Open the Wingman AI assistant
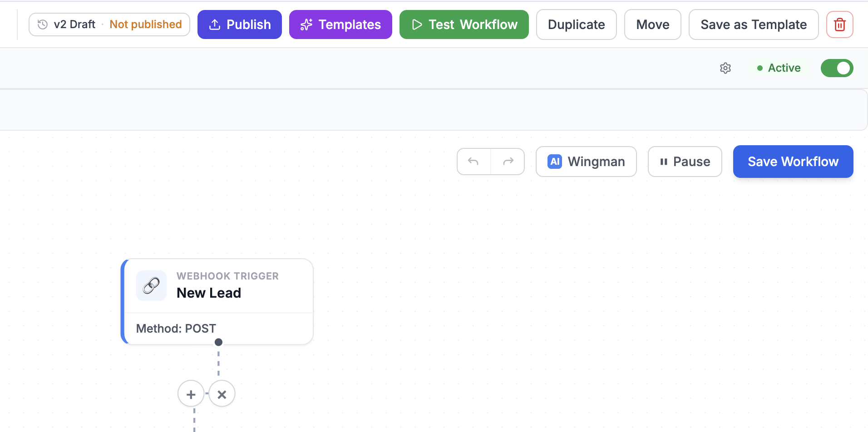This screenshot has height=432, width=868. [586, 162]
